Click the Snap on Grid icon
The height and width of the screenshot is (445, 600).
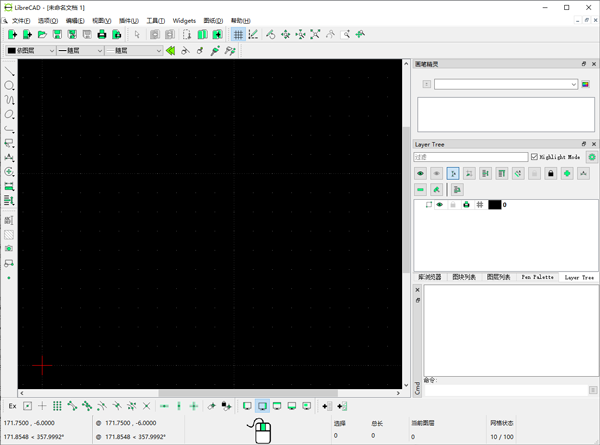click(x=57, y=406)
